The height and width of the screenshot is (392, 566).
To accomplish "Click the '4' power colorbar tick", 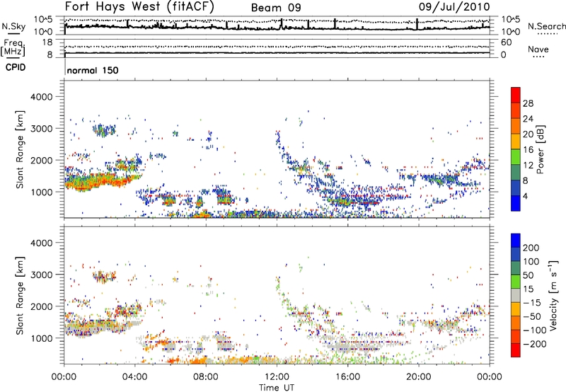I will [525, 196].
